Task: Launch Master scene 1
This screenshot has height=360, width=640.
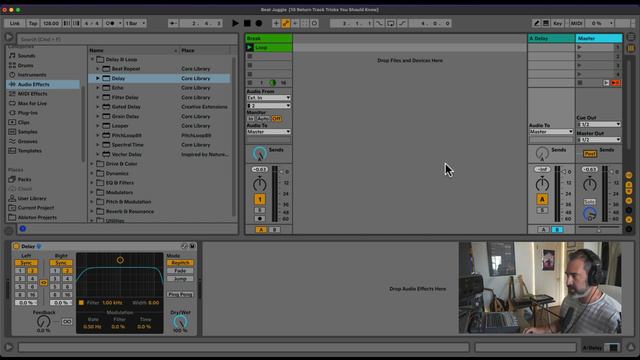Action: [x=579, y=47]
